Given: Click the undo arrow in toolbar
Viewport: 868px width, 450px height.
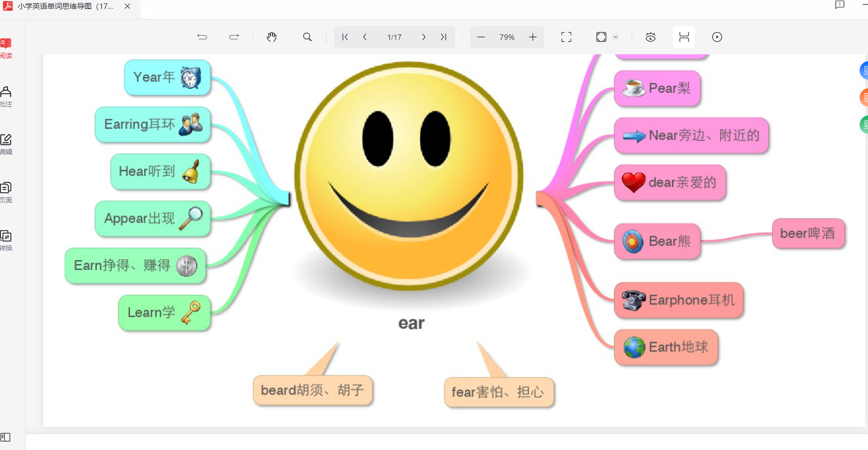Looking at the screenshot, I should point(202,37).
